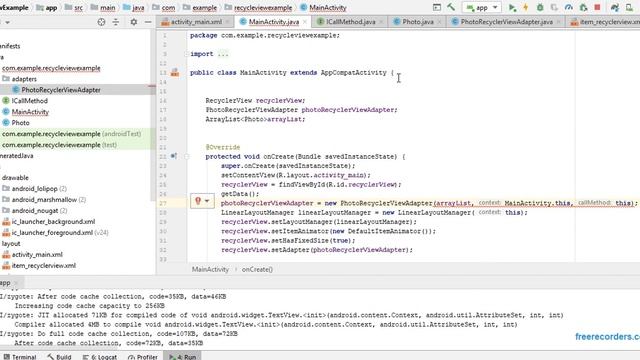The width and height of the screenshot is (640, 360).
Task: Click the red lightbulb quick-fix icon
Action: coord(198,201)
